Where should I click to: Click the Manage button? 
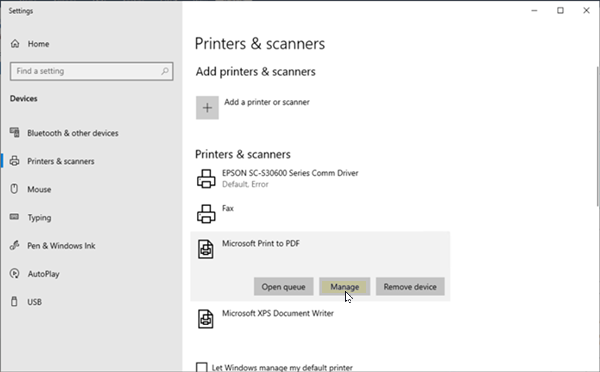(344, 287)
